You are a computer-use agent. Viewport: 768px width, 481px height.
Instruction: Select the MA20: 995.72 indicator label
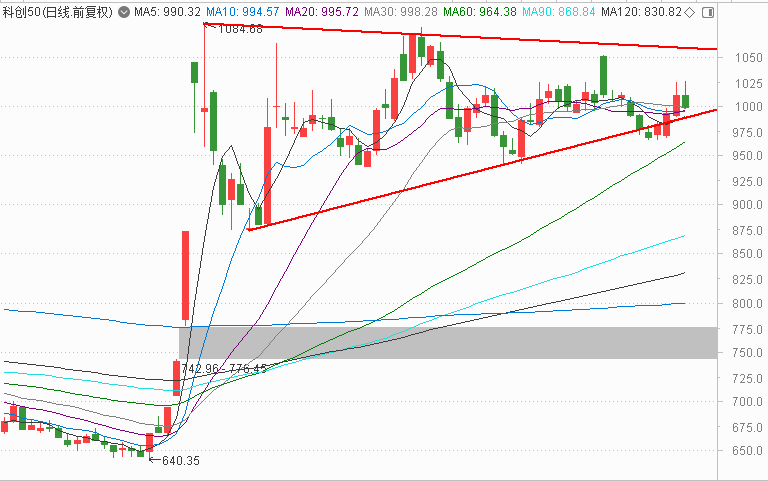click(x=322, y=12)
